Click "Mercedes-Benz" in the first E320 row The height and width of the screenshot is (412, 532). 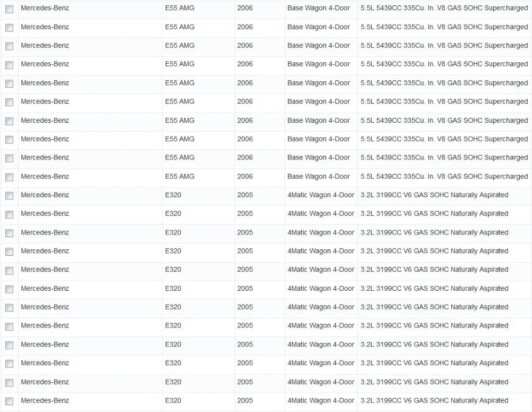tap(45, 195)
